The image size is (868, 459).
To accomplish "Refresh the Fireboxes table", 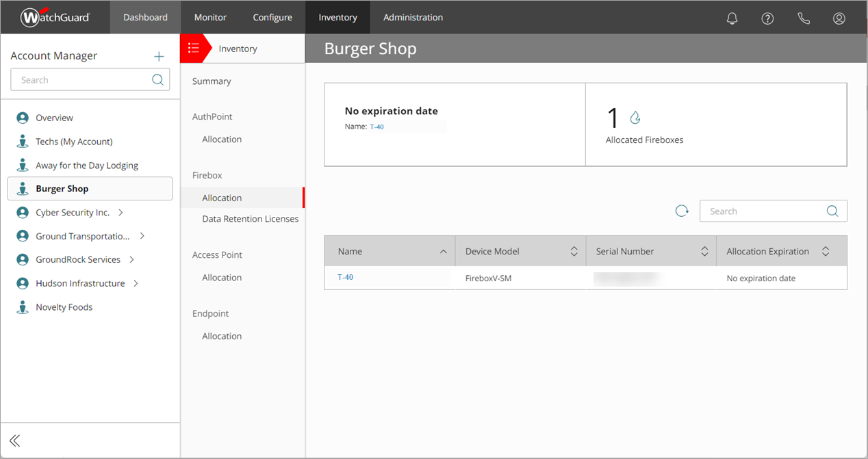I will point(682,211).
